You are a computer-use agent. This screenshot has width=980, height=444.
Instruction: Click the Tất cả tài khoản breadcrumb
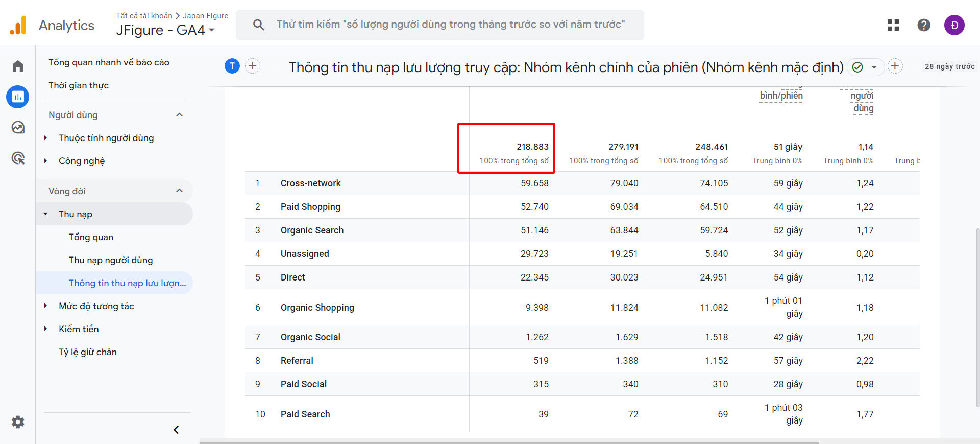(x=144, y=16)
